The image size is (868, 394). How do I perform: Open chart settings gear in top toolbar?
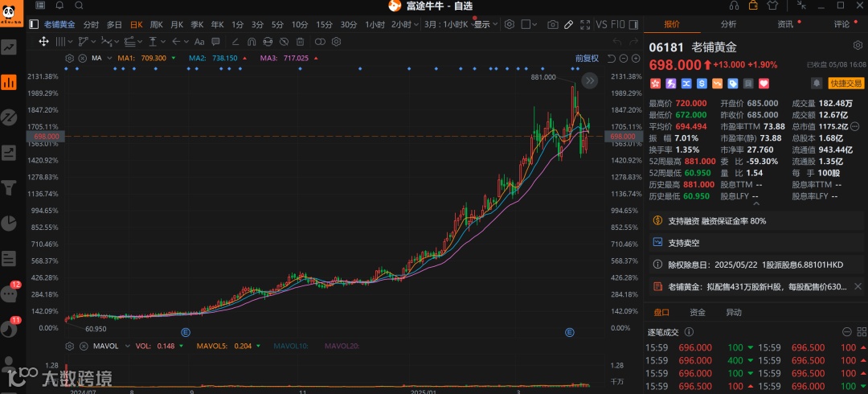(510, 24)
